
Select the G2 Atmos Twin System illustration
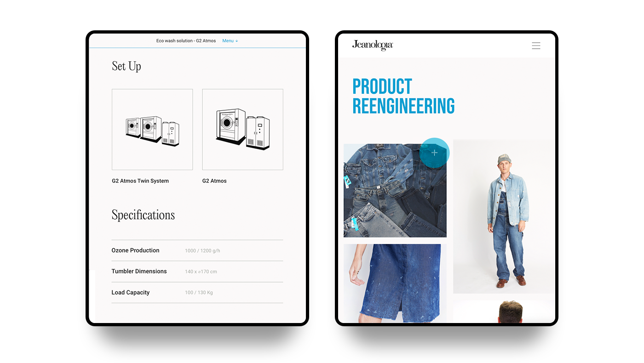(152, 130)
